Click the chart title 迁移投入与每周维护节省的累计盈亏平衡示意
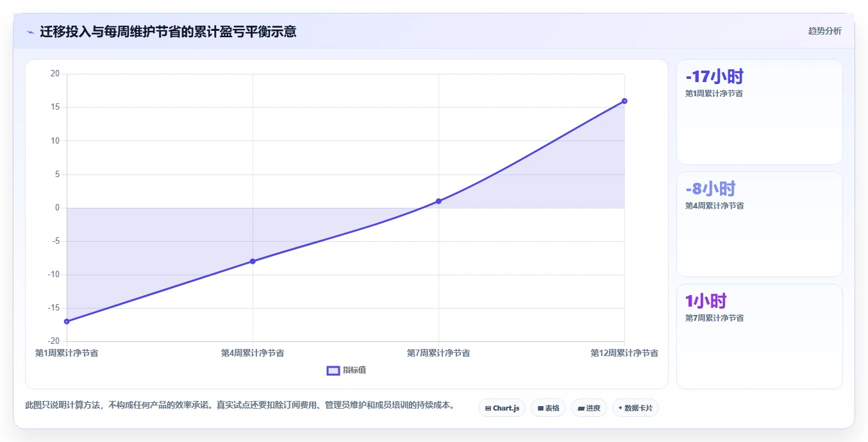Image resolution: width=868 pixels, height=442 pixels. click(x=168, y=31)
